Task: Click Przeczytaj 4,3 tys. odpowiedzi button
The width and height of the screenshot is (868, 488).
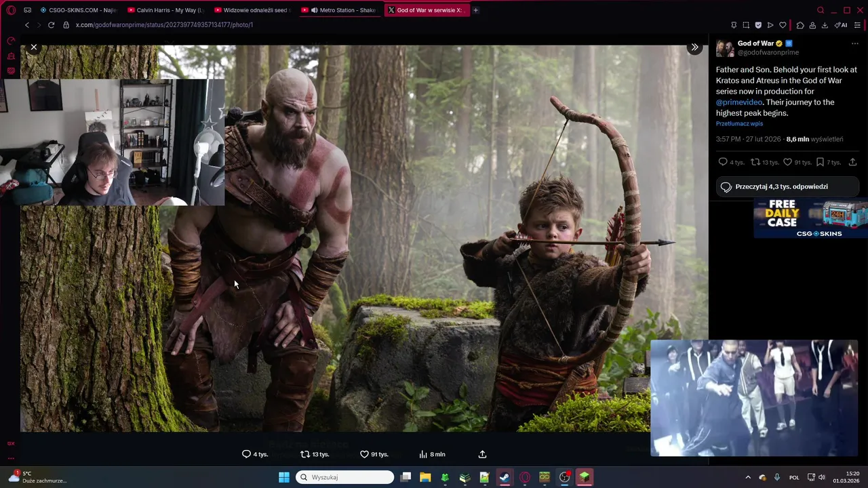Action: click(x=787, y=186)
